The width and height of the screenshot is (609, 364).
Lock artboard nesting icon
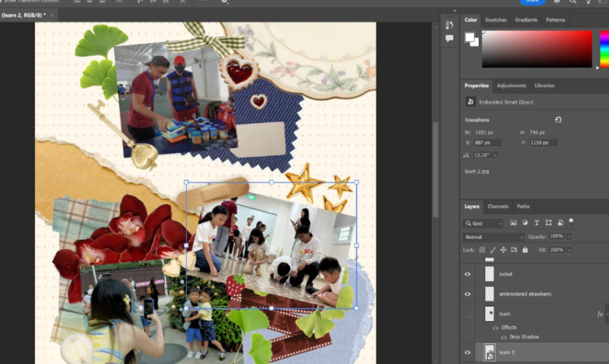pyautogui.click(x=513, y=250)
